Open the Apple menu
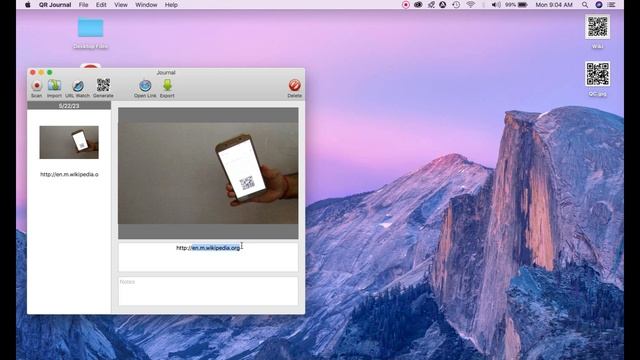The image size is (640, 360). coord(28,5)
